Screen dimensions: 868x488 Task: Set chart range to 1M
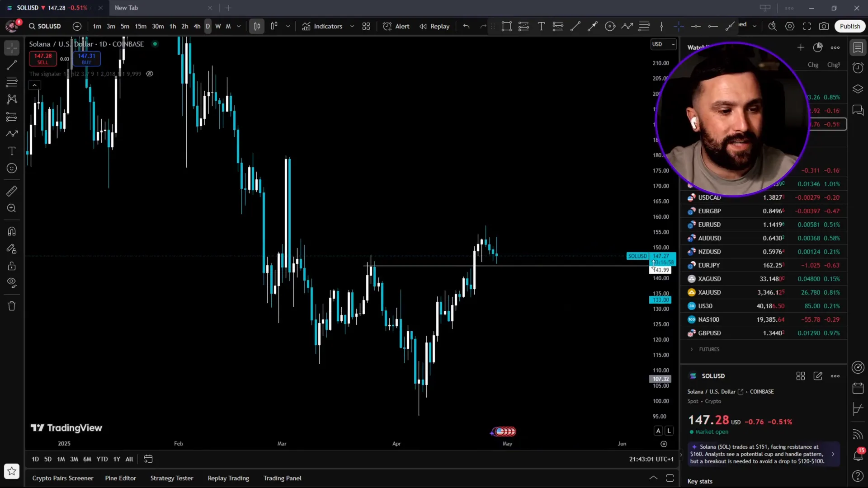[61, 459]
